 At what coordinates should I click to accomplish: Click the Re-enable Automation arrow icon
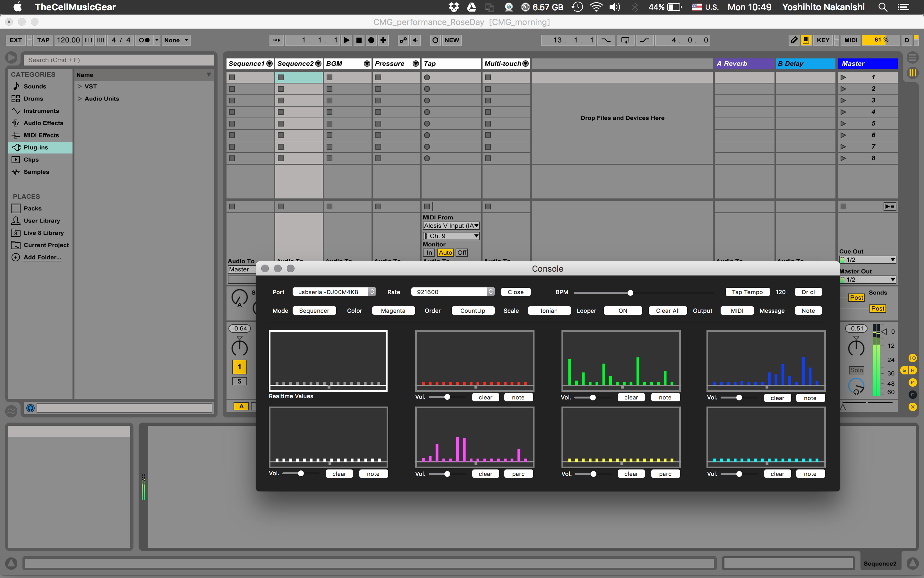415,40
